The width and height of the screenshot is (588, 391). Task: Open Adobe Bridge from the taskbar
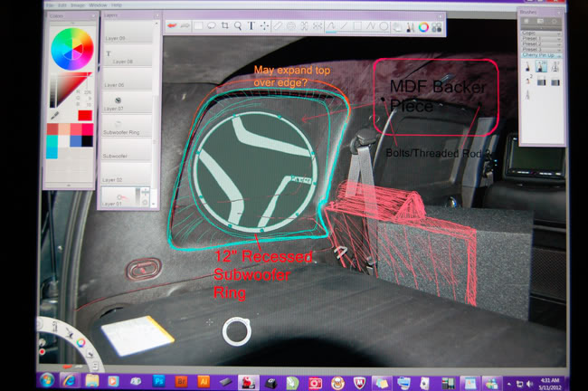[181, 382]
